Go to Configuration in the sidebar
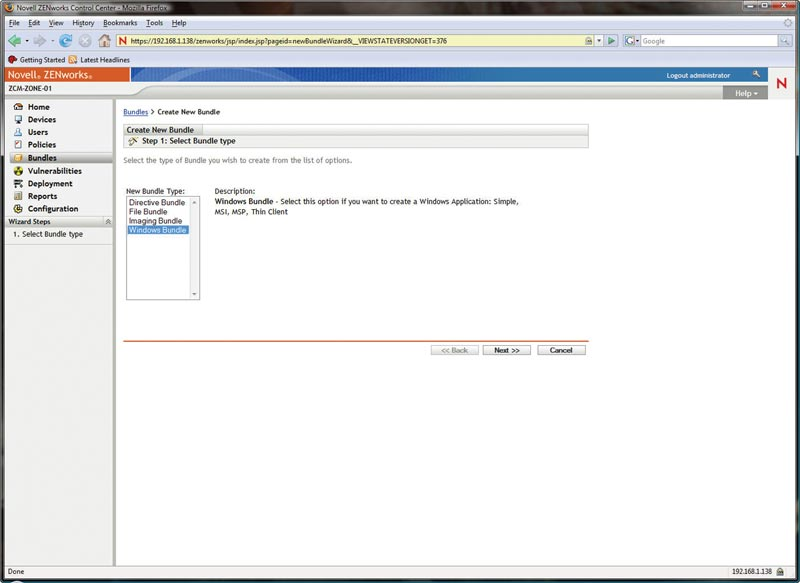The image size is (800, 583). tap(53, 209)
